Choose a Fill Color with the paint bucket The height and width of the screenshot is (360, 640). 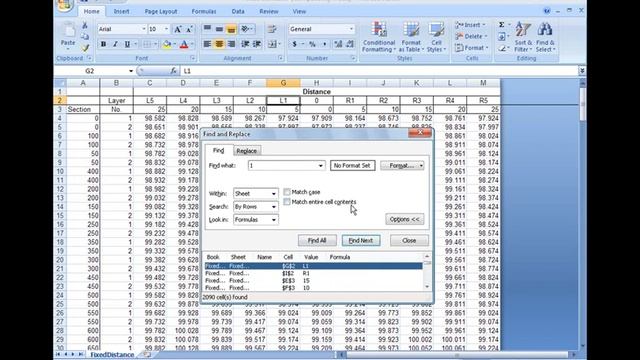[167, 44]
